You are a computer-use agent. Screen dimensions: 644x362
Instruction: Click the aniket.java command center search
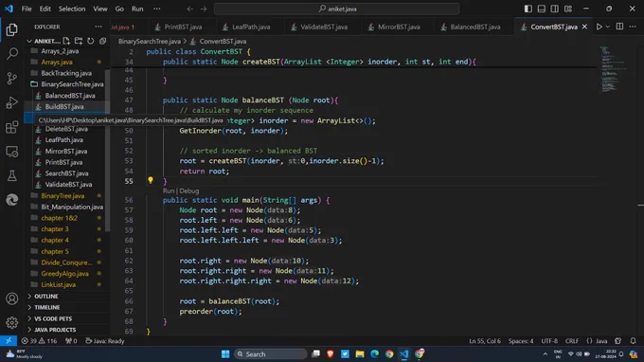336,9
